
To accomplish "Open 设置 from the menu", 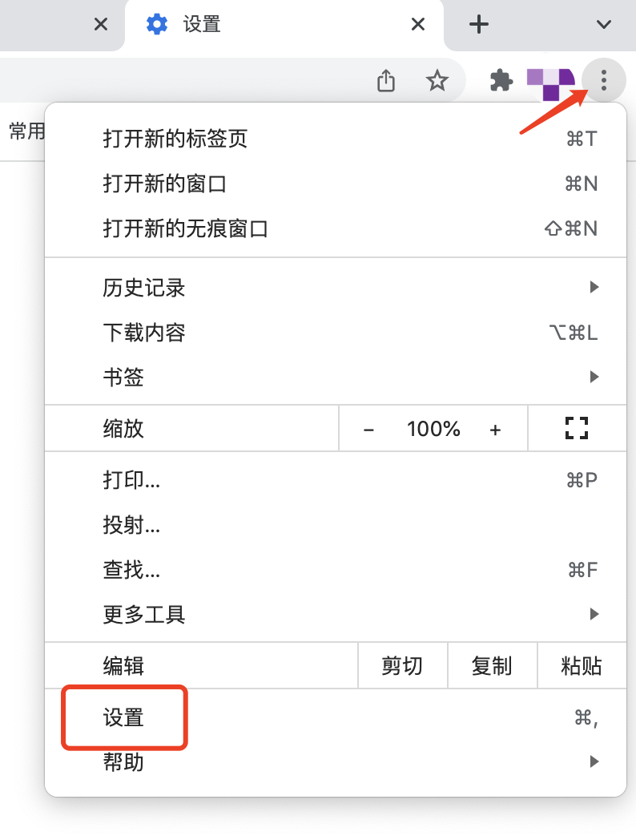I will pyautogui.click(x=124, y=717).
